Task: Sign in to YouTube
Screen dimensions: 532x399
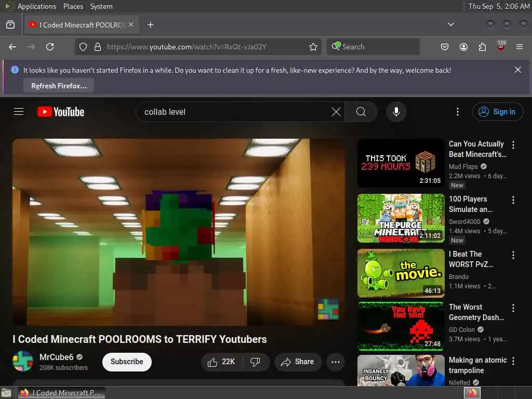Action: coord(497,112)
